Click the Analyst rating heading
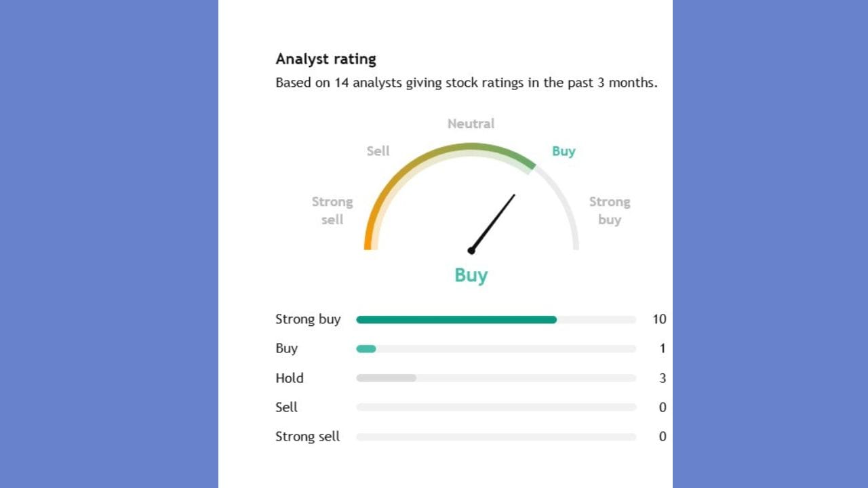 325,59
